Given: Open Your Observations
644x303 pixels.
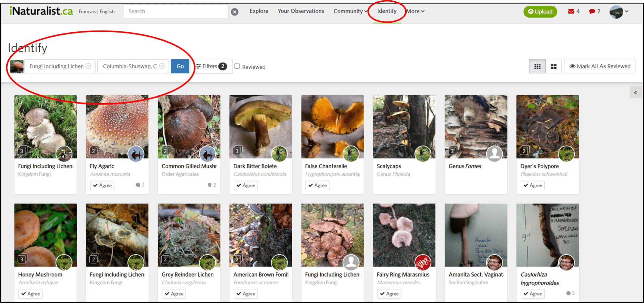Looking at the screenshot, I should [x=301, y=11].
